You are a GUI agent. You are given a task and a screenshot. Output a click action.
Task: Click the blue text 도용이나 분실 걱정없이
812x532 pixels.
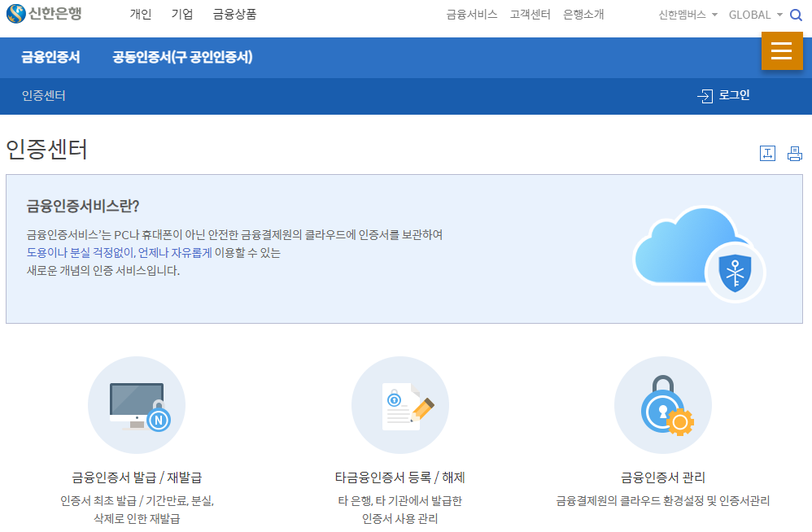(x=81, y=252)
